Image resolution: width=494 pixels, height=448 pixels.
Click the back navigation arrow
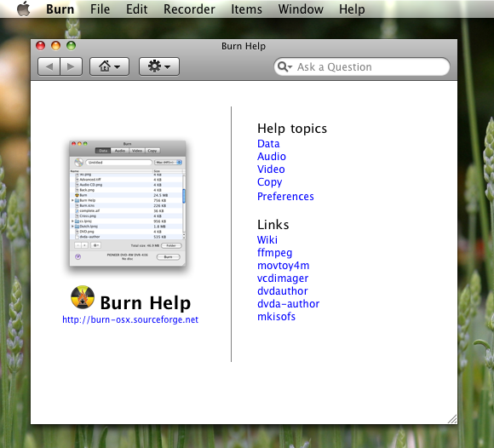[x=49, y=66]
